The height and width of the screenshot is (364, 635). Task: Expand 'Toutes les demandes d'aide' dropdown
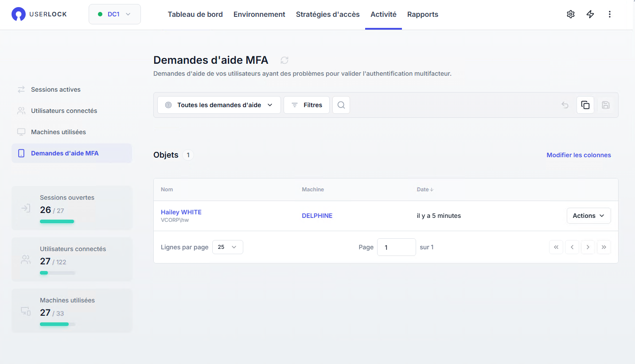coord(219,105)
